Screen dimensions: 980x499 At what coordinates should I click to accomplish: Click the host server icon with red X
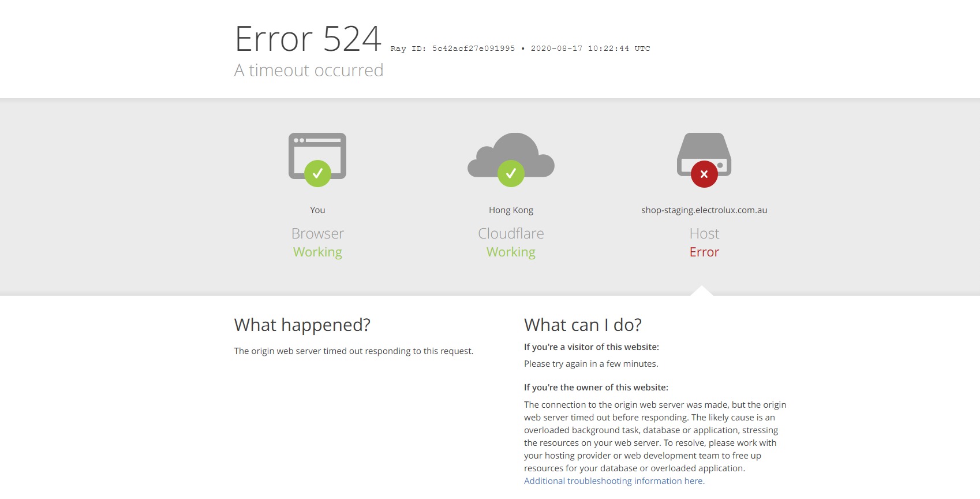pyautogui.click(x=704, y=160)
